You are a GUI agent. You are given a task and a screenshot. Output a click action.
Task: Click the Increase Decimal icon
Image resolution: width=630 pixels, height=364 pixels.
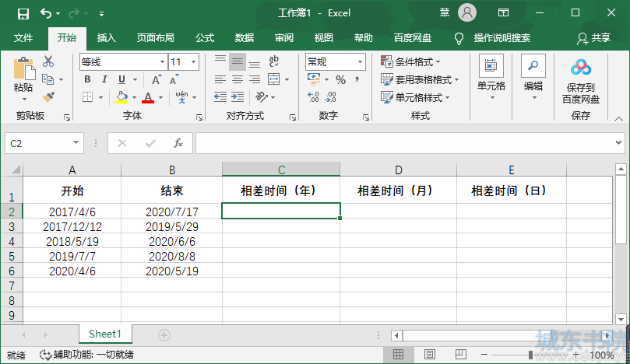(x=313, y=96)
